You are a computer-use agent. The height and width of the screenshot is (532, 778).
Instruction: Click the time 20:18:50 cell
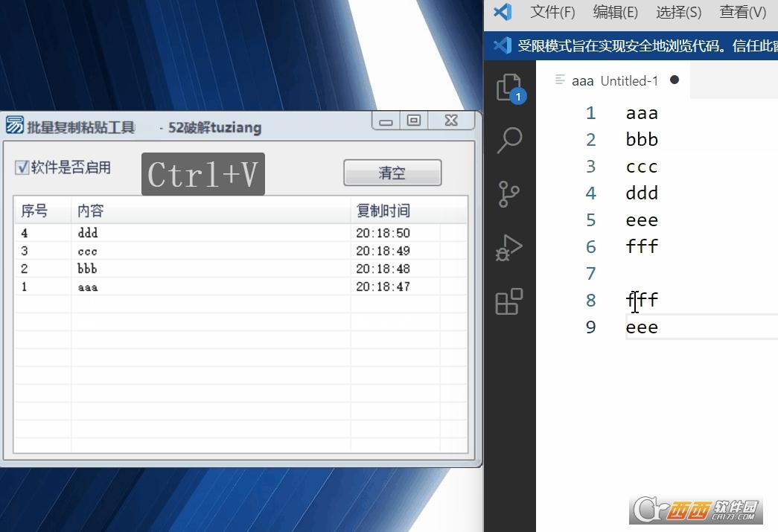click(x=383, y=233)
